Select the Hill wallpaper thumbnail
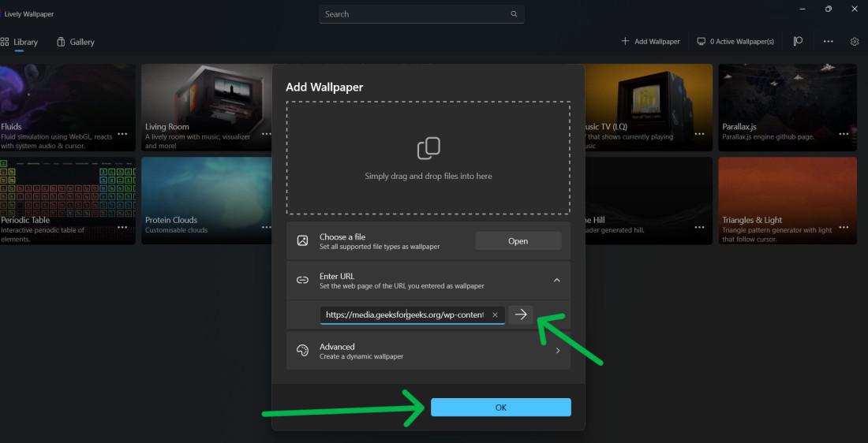 click(x=649, y=201)
